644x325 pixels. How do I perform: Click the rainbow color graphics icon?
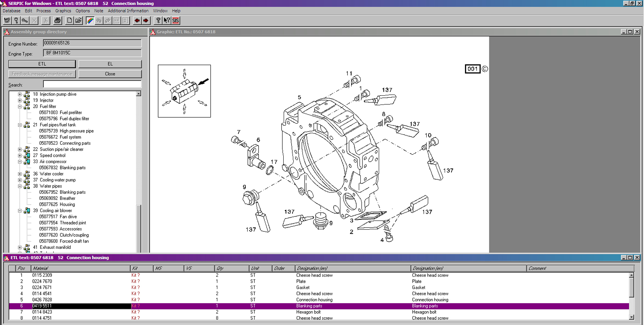coord(90,21)
